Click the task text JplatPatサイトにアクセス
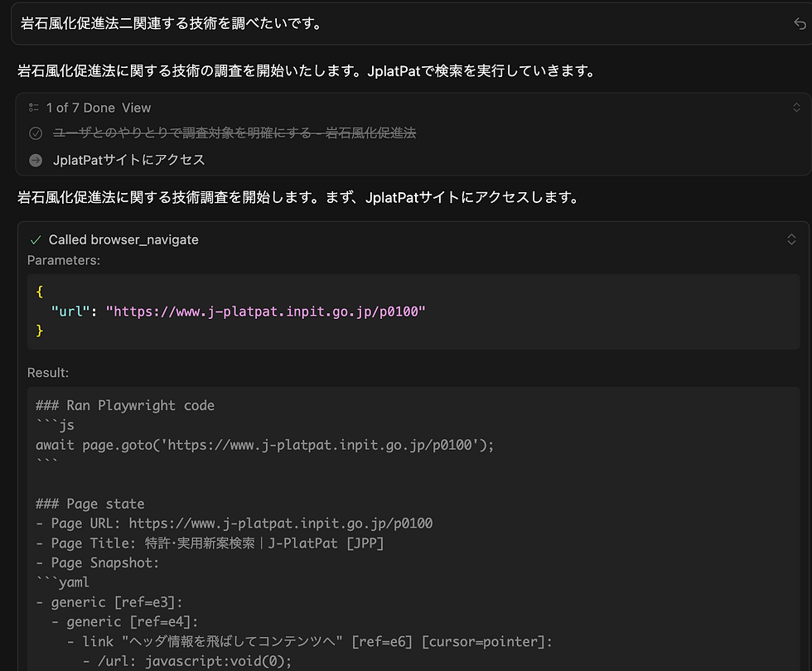The height and width of the screenshot is (671, 812). click(129, 160)
